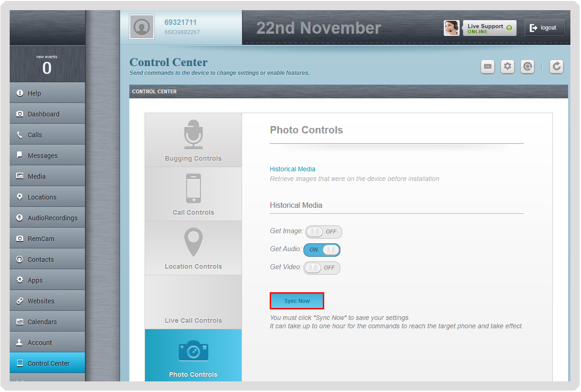Click the Photo Controls camera icon
The height and width of the screenshot is (392, 581).
193,351
